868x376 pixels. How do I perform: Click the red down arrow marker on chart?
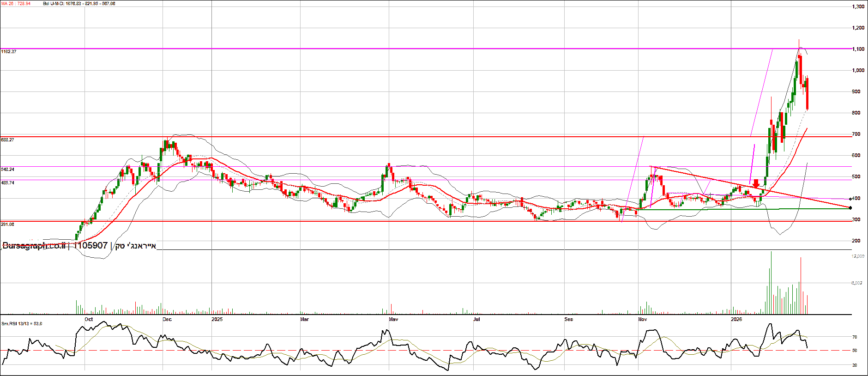pyautogui.click(x=756, y=183)
